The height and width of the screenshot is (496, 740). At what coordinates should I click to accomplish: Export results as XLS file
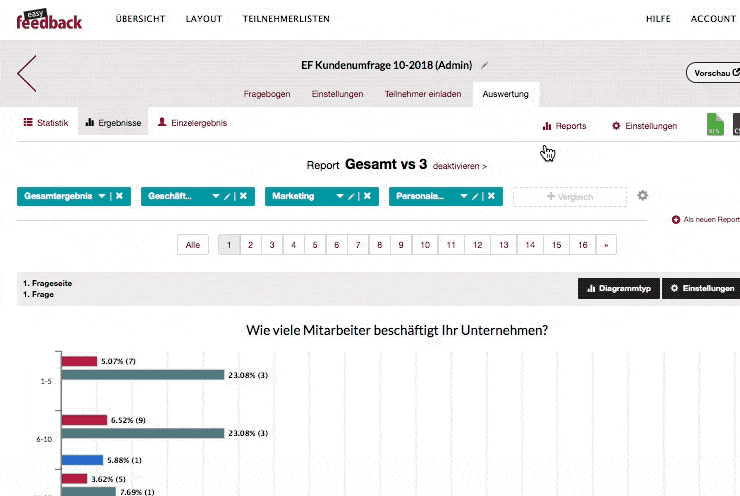pos(715,125)
